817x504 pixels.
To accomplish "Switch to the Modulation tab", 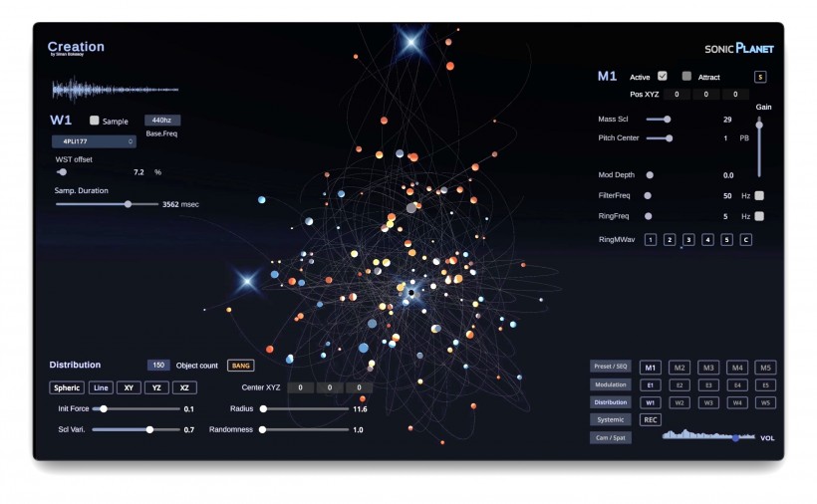I will click(610, 384).
